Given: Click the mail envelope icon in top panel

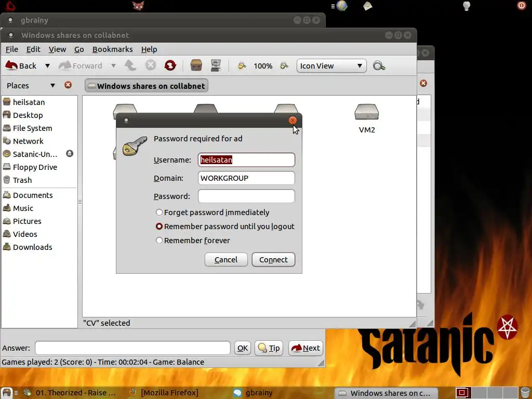Looking at the screenshot, I should pos(367,6).
